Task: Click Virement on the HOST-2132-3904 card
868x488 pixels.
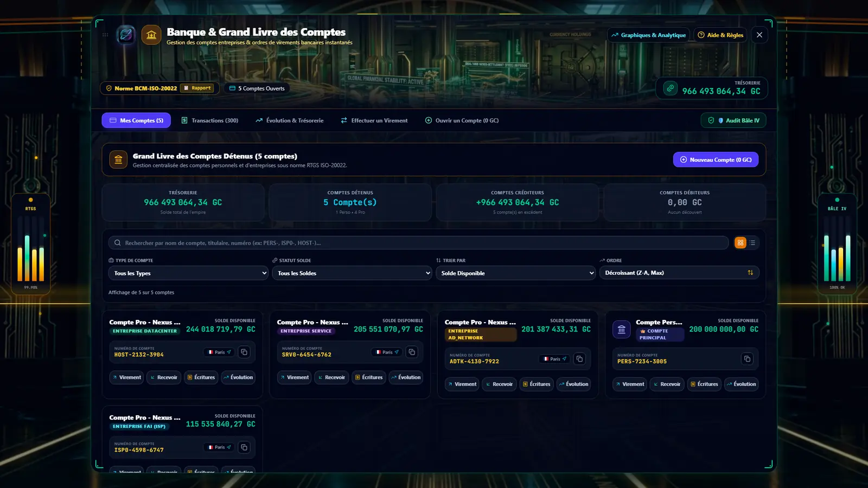Action: [126, 377]
